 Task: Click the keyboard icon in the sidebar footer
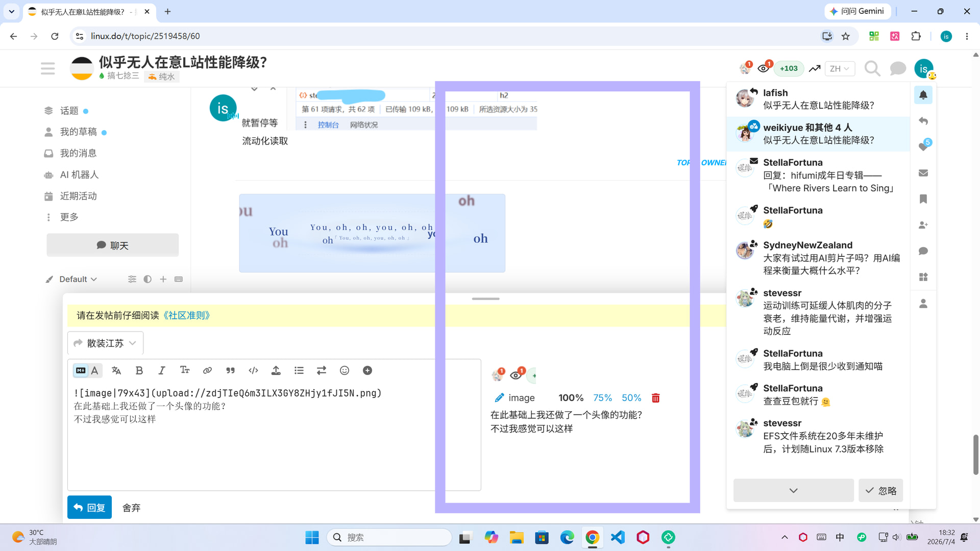[x=179, y=279]
